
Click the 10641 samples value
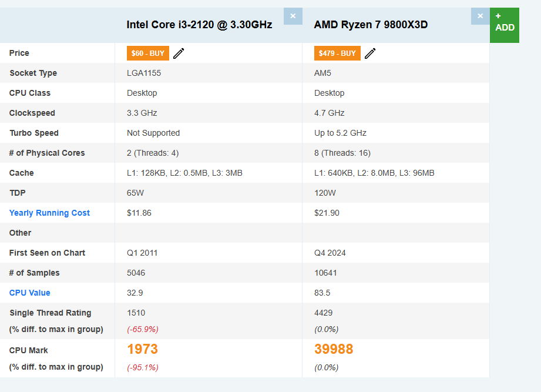click(325, 273)
